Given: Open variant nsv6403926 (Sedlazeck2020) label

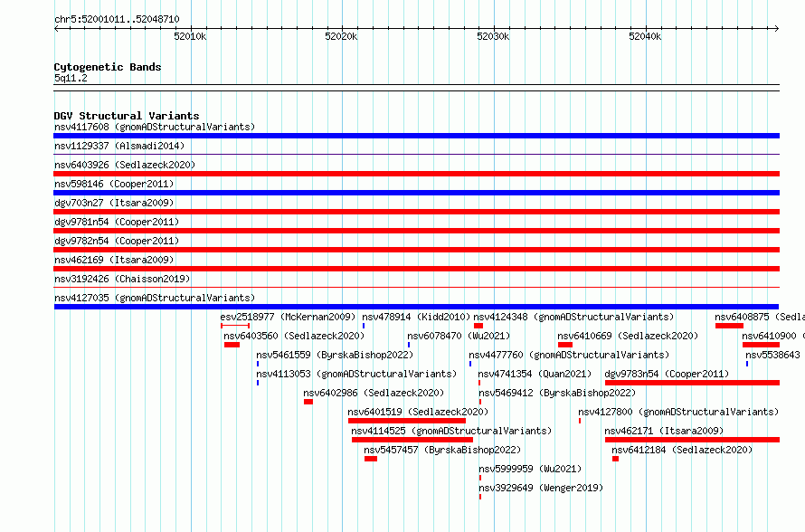Looking at the screenshot, I should [x=125, y=165].
